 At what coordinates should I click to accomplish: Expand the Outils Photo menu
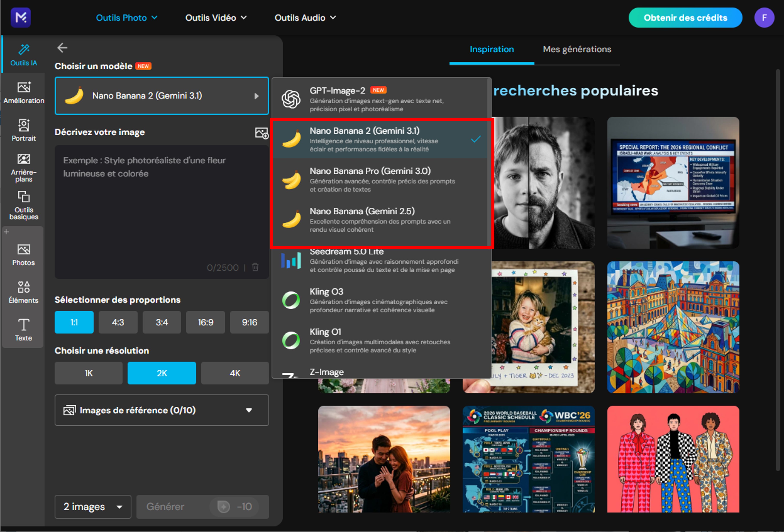coord(127,18)
